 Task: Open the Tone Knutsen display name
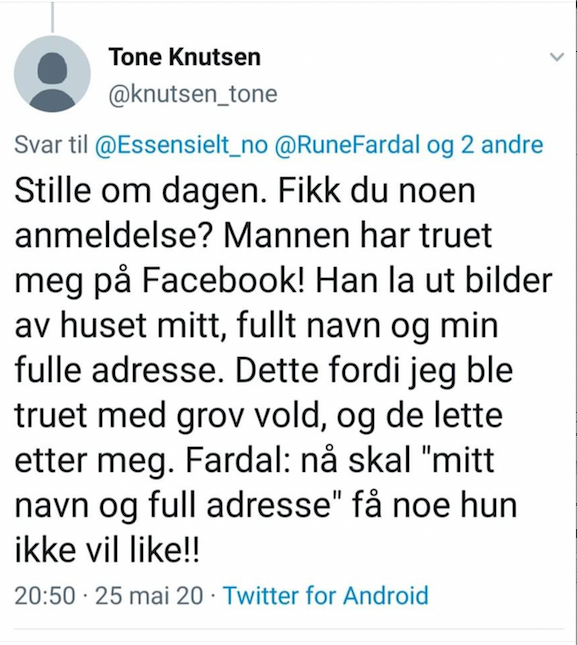(185, 56)
